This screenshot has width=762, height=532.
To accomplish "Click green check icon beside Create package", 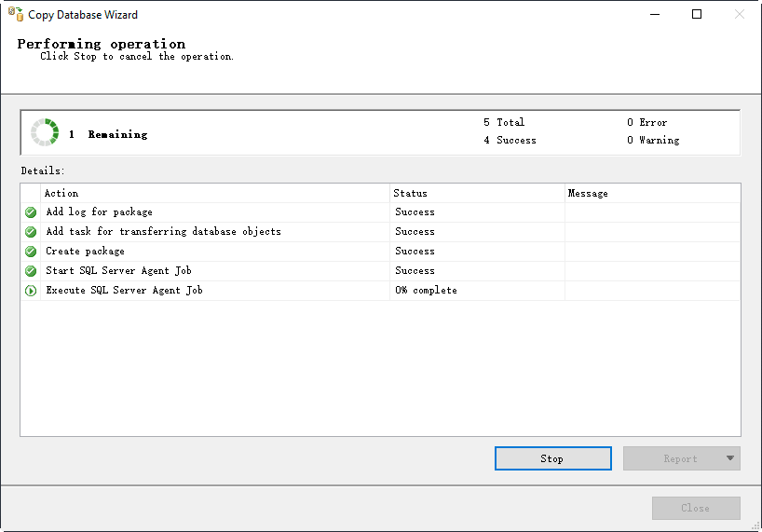I will click(31, 252).
